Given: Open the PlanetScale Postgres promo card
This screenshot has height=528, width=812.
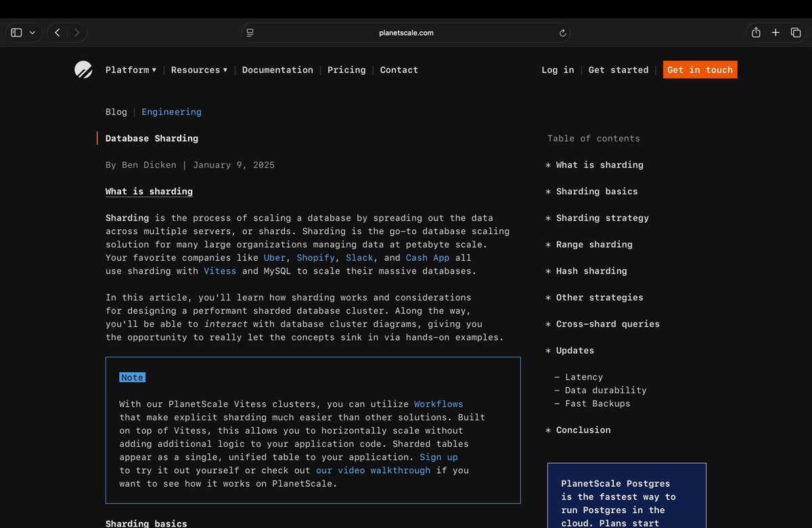Looking at the screenshot, I should coord(627,496).
